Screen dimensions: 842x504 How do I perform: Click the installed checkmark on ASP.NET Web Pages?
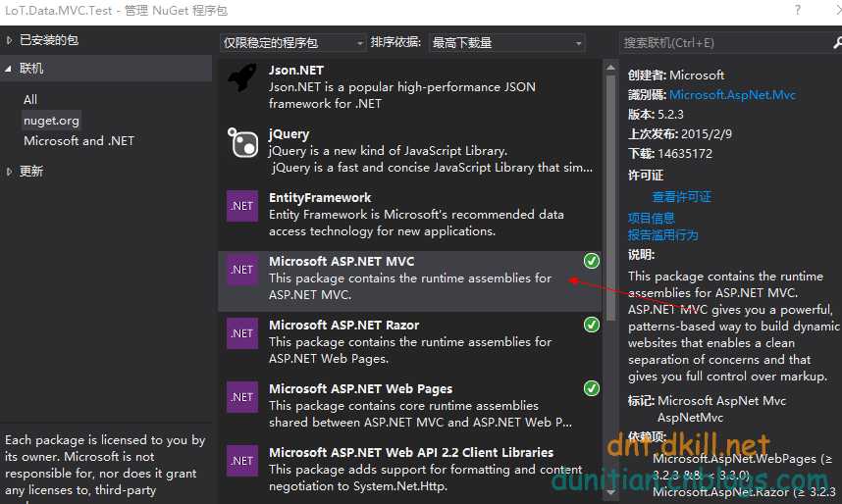pos(591,388)
